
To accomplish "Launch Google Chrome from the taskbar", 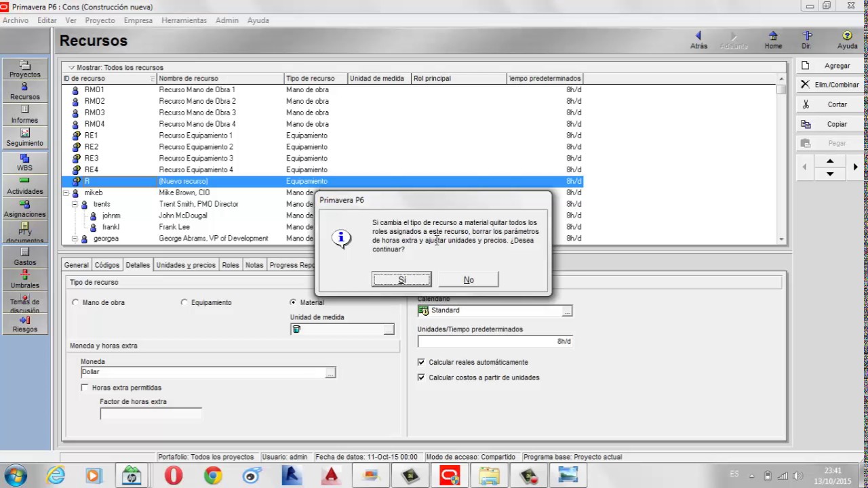I will tap(213, 476).
